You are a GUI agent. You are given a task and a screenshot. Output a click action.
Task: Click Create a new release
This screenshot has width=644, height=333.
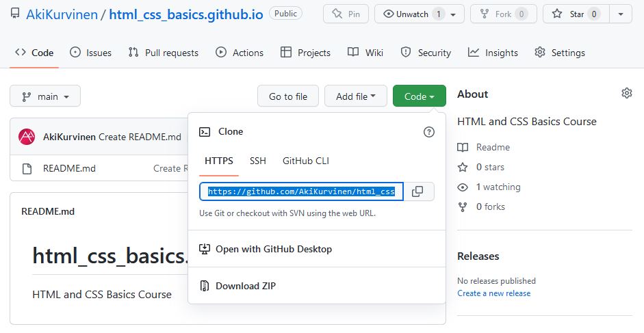[x=493, y=293]
